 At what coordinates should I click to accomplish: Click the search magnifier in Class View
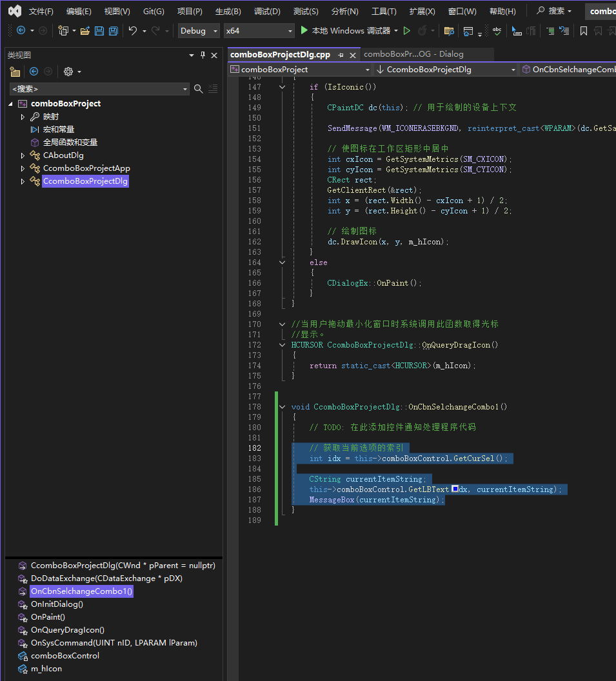pos(199,89)
